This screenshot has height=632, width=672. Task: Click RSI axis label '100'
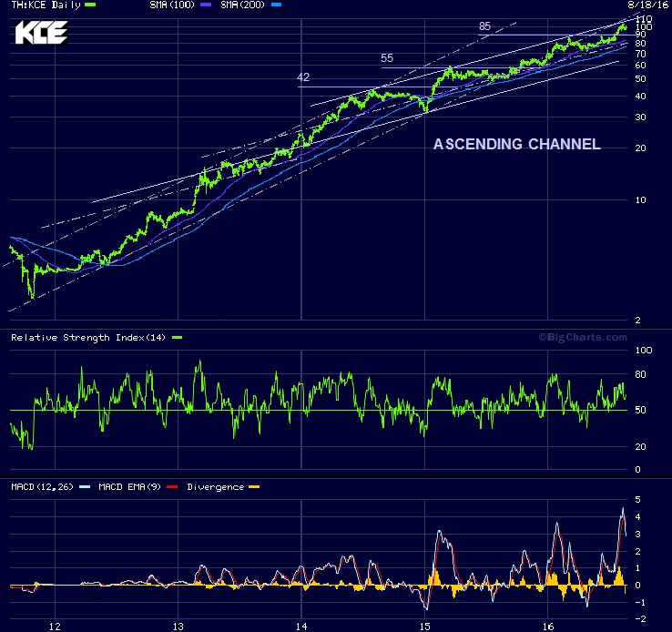(643, 351)
